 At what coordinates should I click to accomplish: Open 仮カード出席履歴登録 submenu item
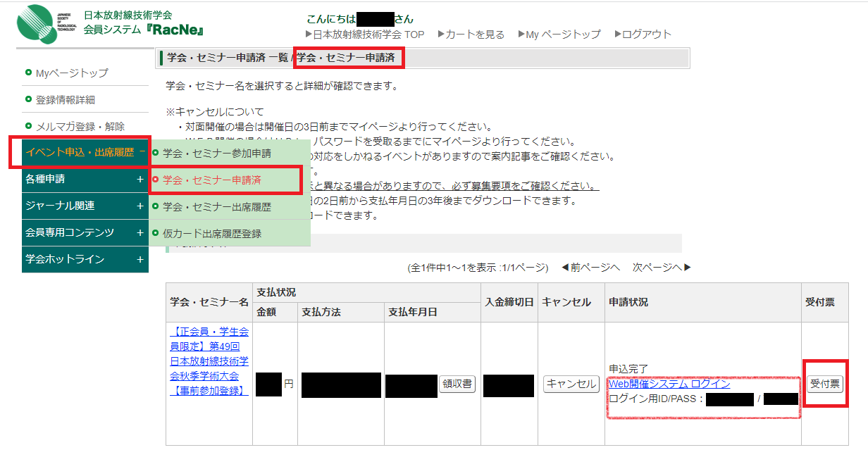point(211,233)
